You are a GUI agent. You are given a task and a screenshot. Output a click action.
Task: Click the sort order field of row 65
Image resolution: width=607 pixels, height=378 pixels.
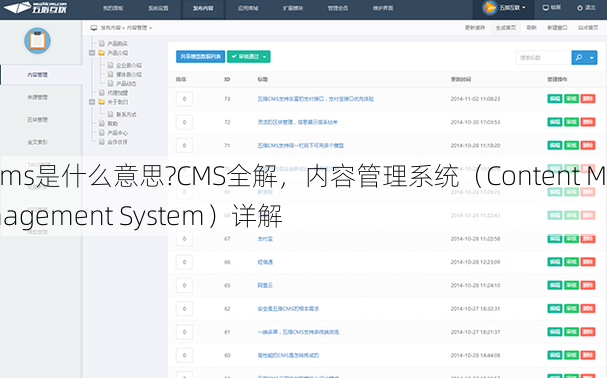(184, 285)
